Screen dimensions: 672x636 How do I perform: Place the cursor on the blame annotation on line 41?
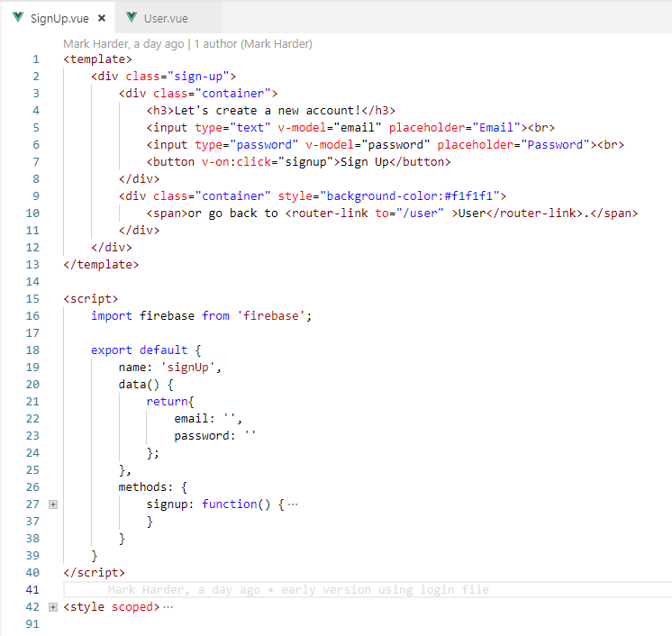(297, 590)
